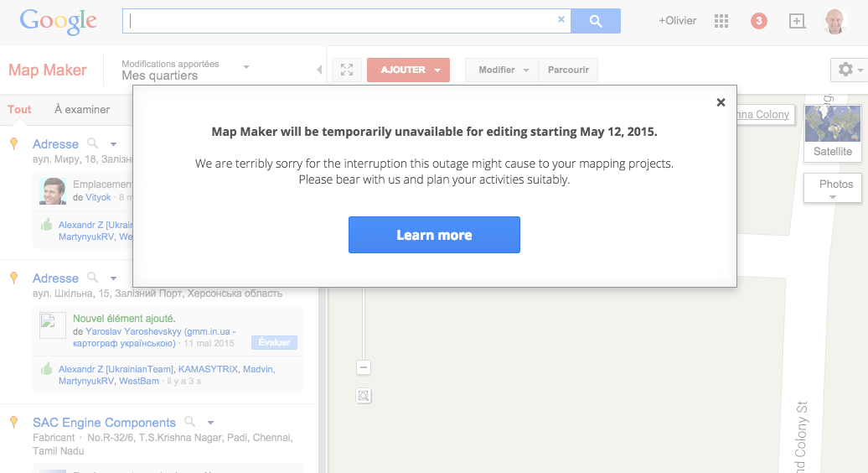Screen dimensions: 868x473
Task: Open the Google apps grid
Action: [721, 21]
